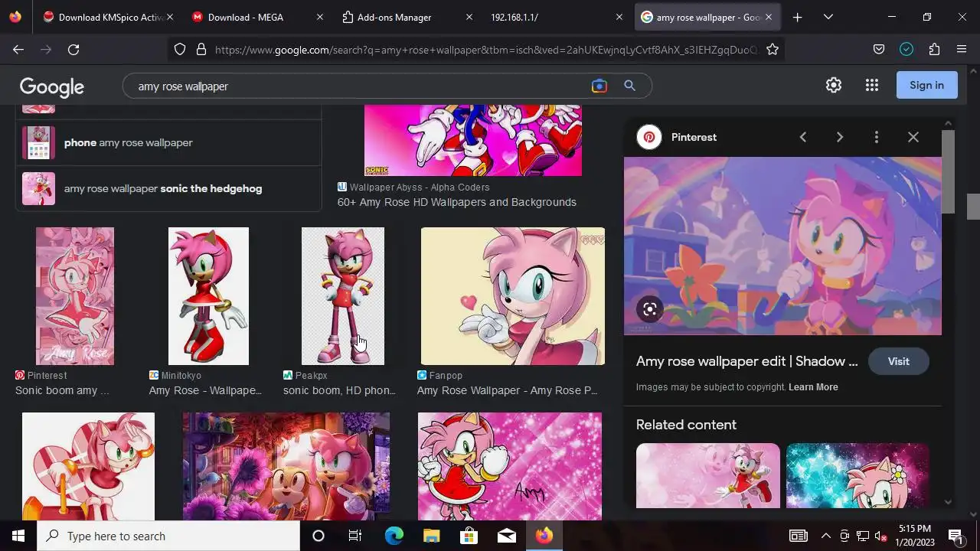Show hidden system tray icons
This screenshot has width=980, height=551.
click(825, 536)
